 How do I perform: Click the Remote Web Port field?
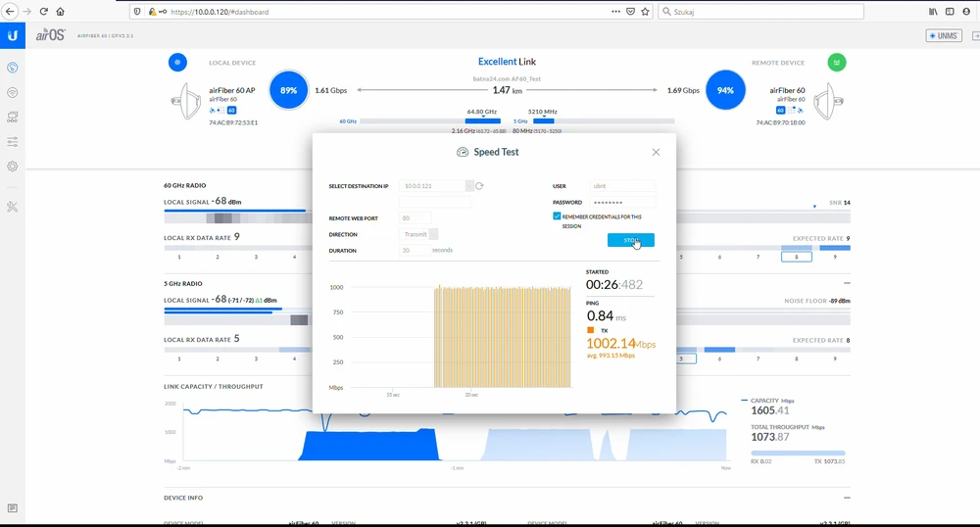415,217
